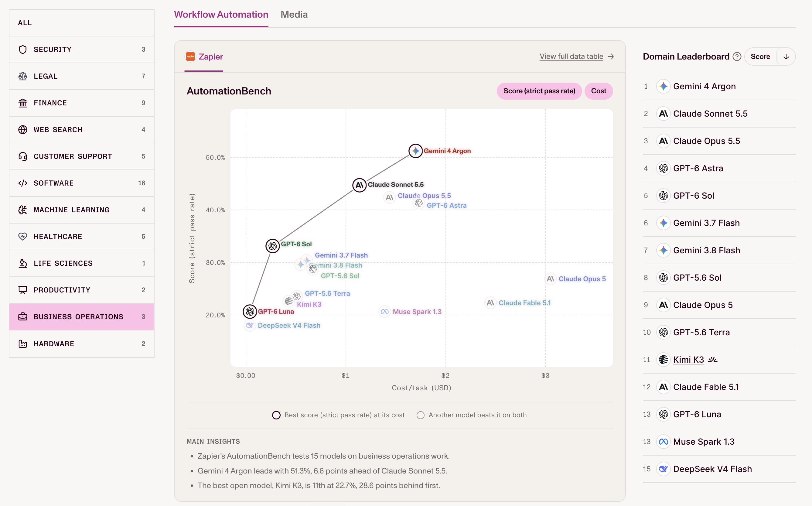Select the Zapier benchmark tab
Viewport: 812px width, 506px height.
204,56
